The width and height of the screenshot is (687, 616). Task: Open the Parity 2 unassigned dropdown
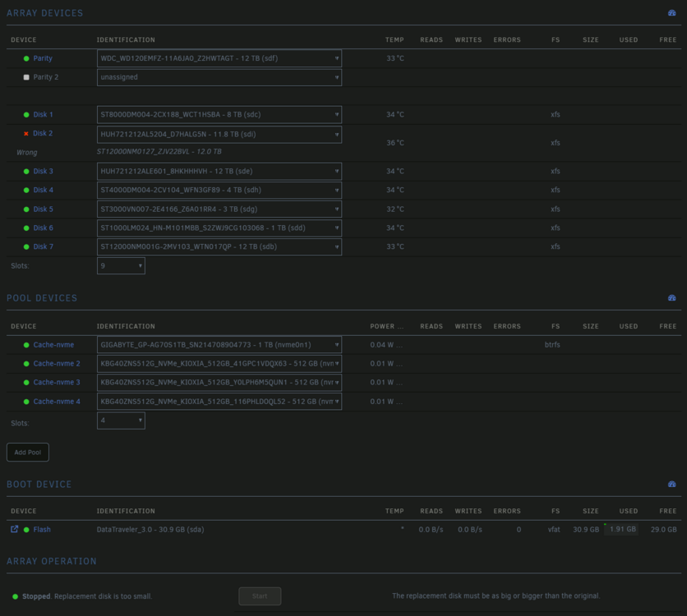coord(219,77)
